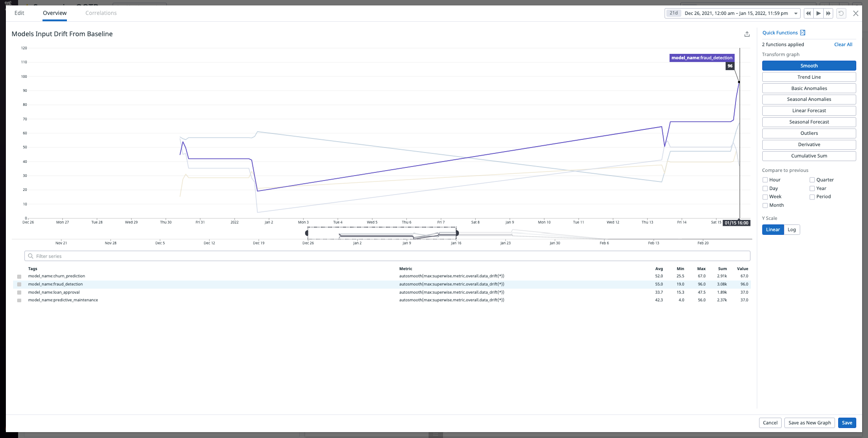Open the Edit tab
This screenshot has height=438, width=868.
coord(19,13)
